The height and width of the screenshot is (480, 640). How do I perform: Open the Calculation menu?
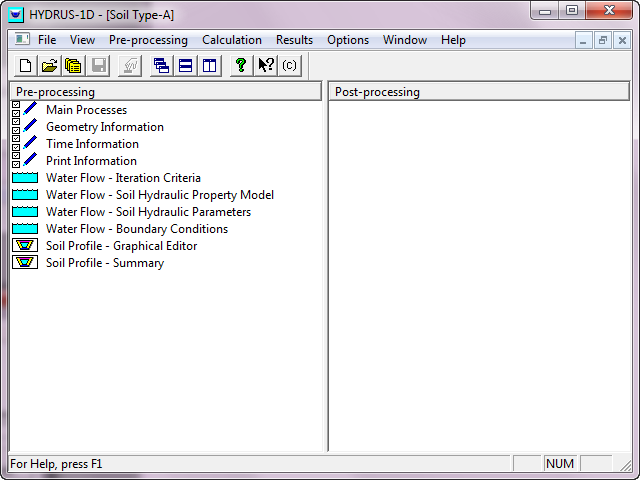coord(232,40)
